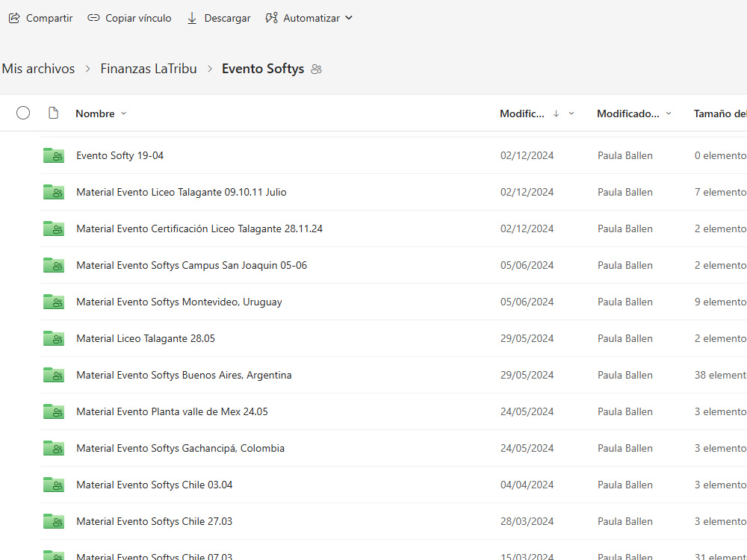Click folder icon of Planta valle de Mex 24.05
The width and height of the screenshot is (747, 560).
pos(54,412)
